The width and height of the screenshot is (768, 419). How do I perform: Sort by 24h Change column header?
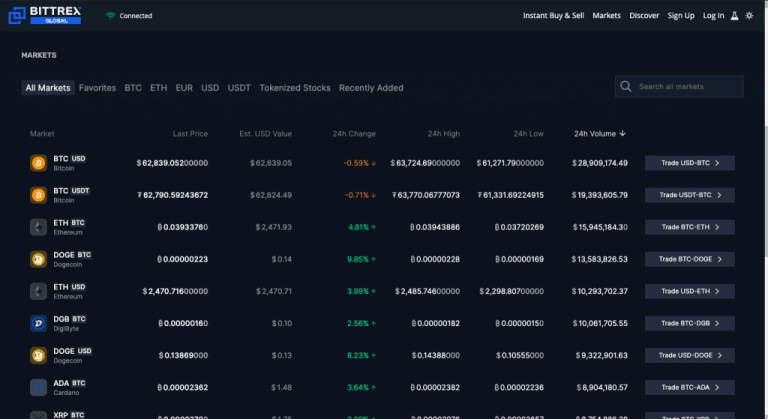click(x=354, y=134)
